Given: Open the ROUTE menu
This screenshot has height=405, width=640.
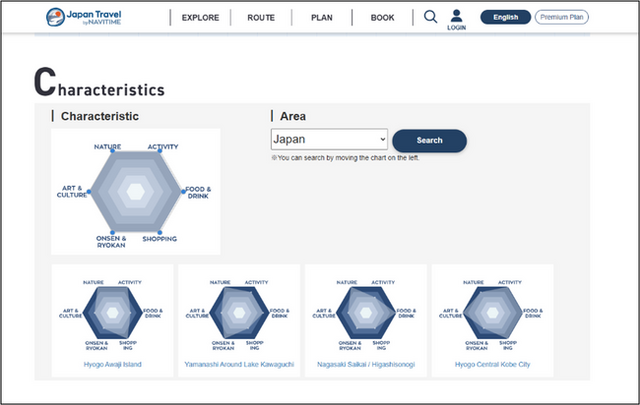Looking at the screenshot, I should tap(261, 18).
